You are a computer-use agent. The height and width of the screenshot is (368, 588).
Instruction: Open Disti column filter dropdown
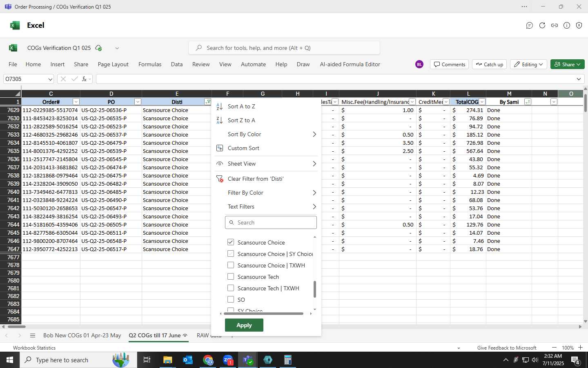coord(208,102)
